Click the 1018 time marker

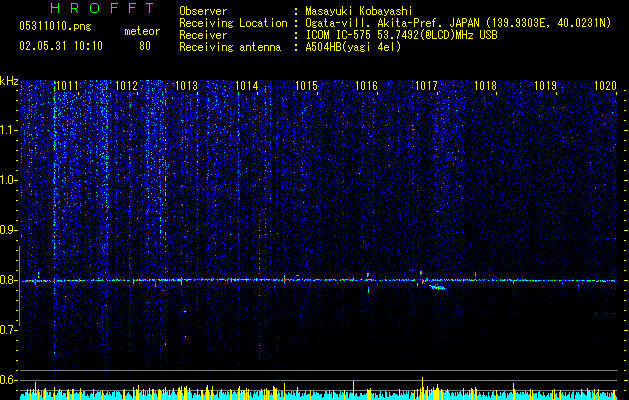click(x=485, y=86)
